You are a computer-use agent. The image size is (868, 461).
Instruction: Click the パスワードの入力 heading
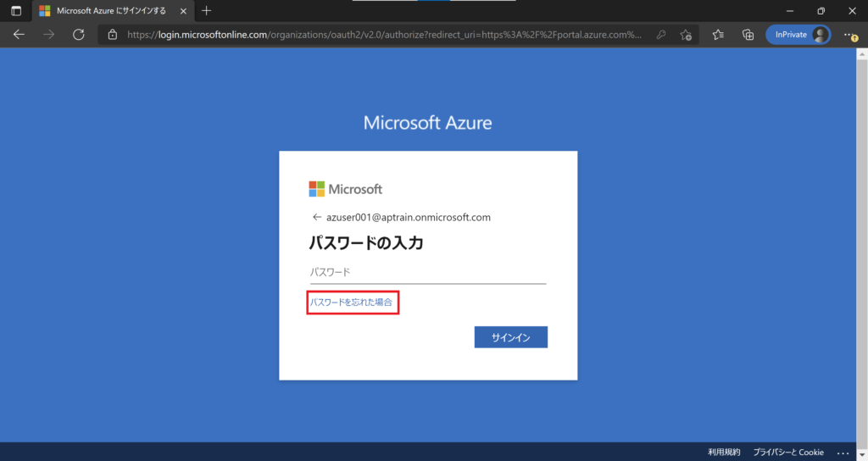click(366, 242)
